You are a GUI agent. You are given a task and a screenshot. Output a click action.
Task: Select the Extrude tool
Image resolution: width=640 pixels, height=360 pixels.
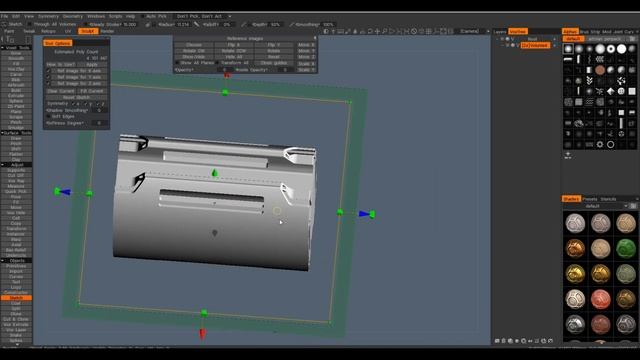point(16,96)
